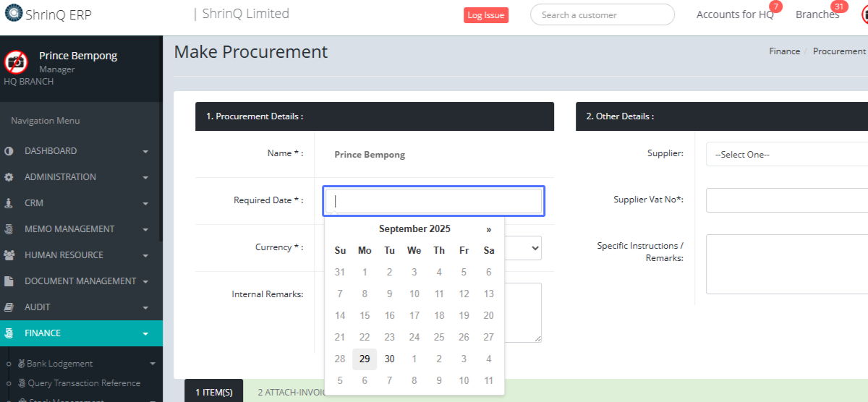This screenshot has width=868, height=402.
Task: Click the Finance breadcrumb link
Action: click(x=784, y=51)
